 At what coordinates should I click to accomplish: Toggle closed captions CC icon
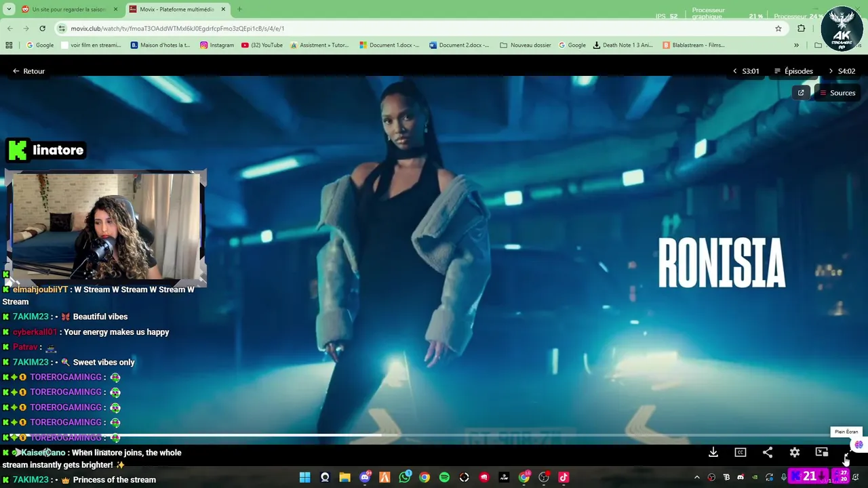coord(741,452)
